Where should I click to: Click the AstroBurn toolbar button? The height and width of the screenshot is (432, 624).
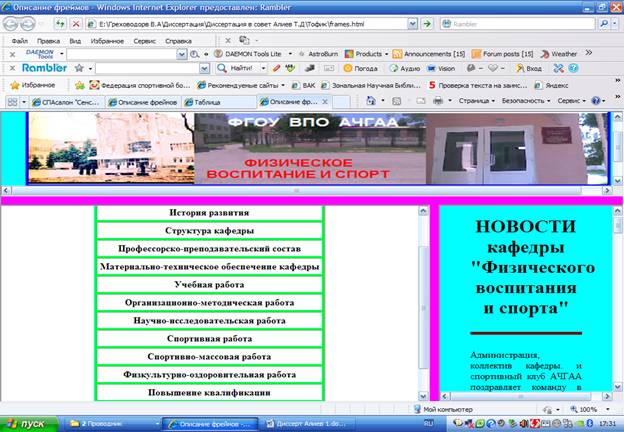(x=318, y=54)
